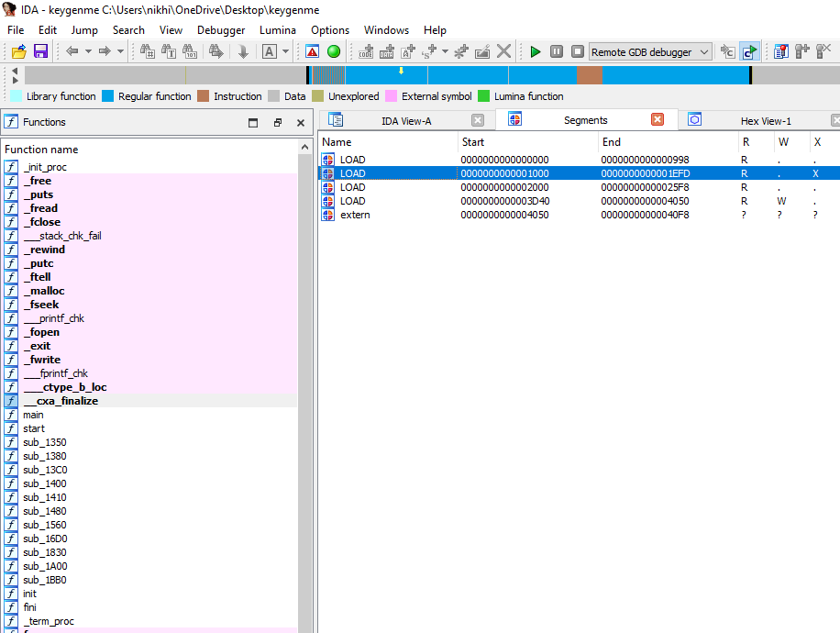Select the LOAD segment starting at 3D40

point(580,201)
